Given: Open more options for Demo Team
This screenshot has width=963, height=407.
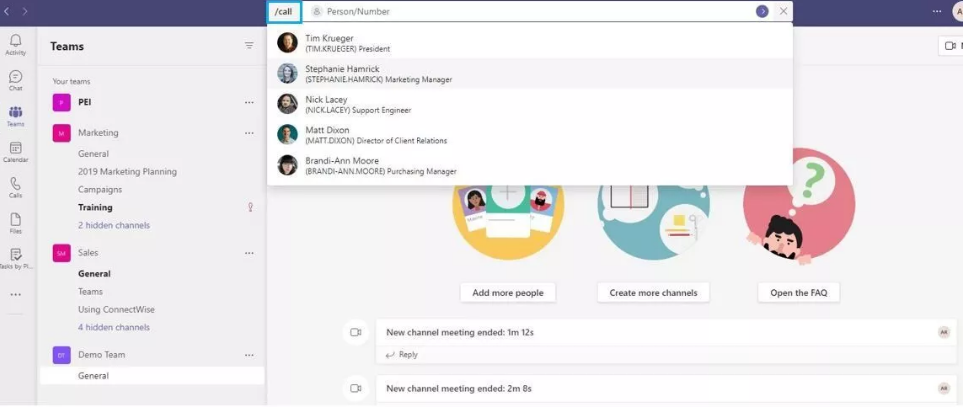Looking at the screenshot, I should tap(249, 355).
